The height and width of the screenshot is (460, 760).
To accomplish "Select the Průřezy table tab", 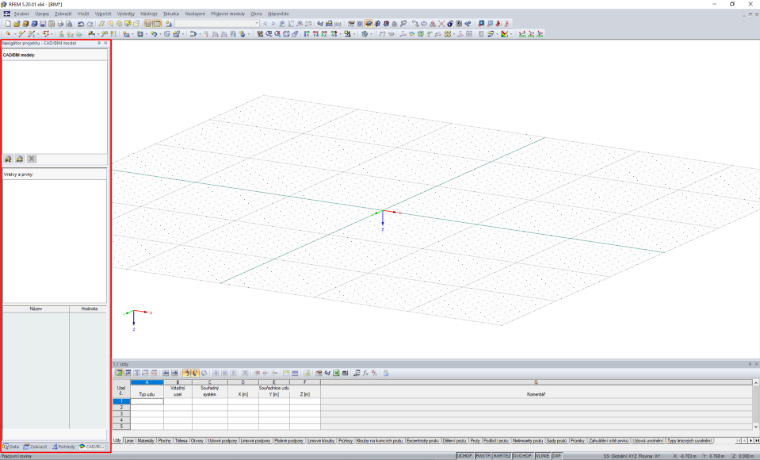I will (x=346, y=441).
